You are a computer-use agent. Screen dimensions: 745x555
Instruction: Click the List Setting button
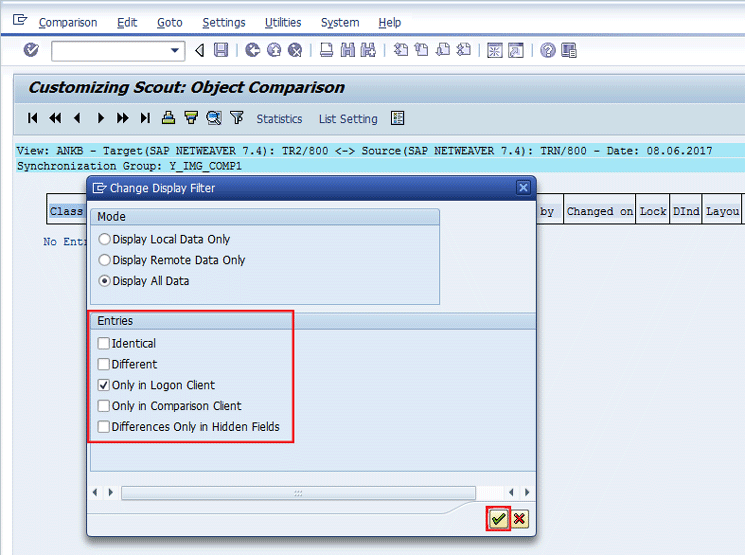point(348,119)
